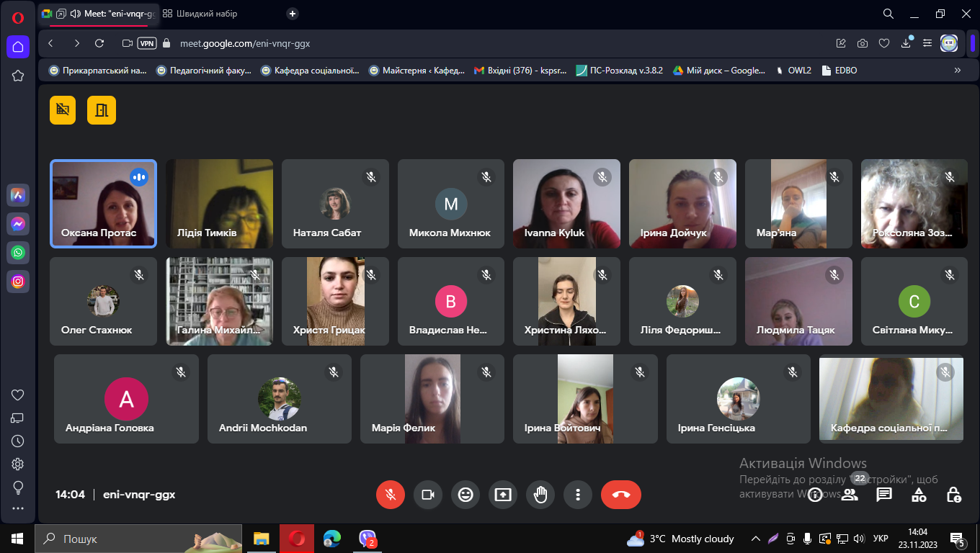Open the Мій диск Google bookmark
The width and height of the screenshot is (980, 553).
pyautogui.click(x=719, y=71)
